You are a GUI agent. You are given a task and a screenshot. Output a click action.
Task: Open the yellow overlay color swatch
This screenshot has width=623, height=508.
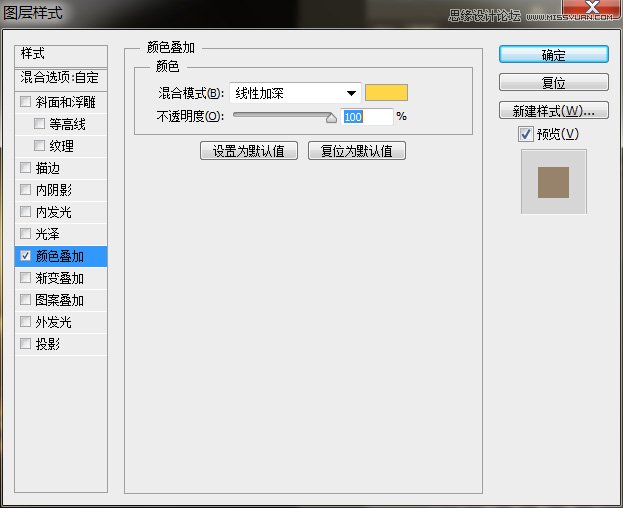[386, 93]
